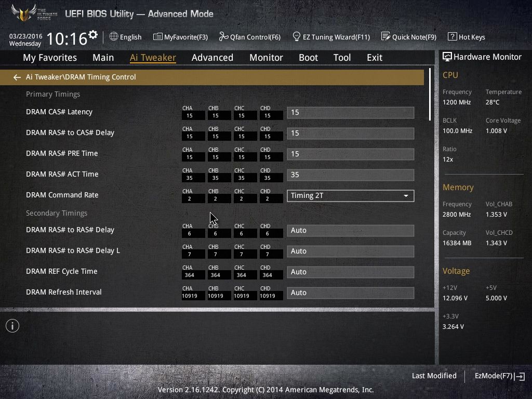Screen dimensions: 532x399
Task: Click the Ai Tweaker\DRAM Timing Control breadcrumb
Action: click(81, 77)
